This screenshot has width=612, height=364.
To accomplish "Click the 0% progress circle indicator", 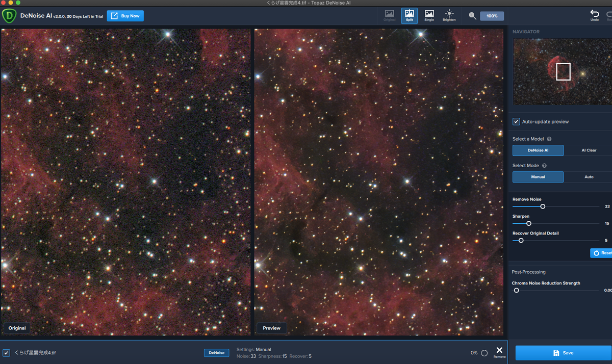I will tap(484, 353).
